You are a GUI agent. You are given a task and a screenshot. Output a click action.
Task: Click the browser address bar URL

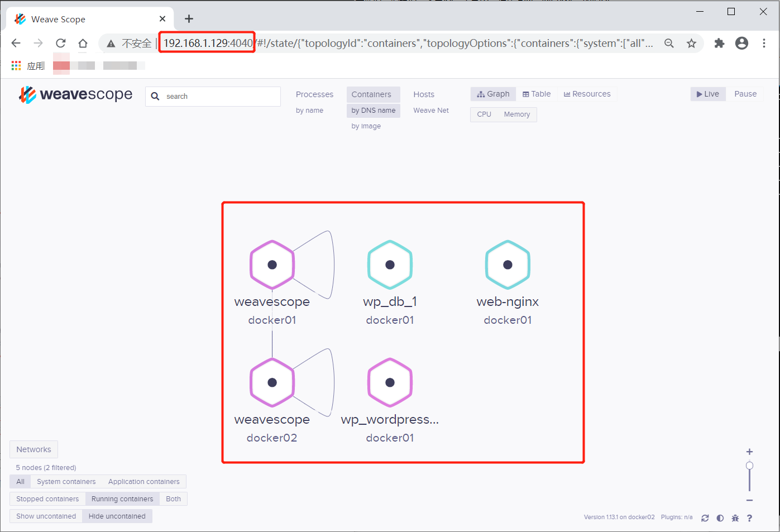(x=408, y=43)
